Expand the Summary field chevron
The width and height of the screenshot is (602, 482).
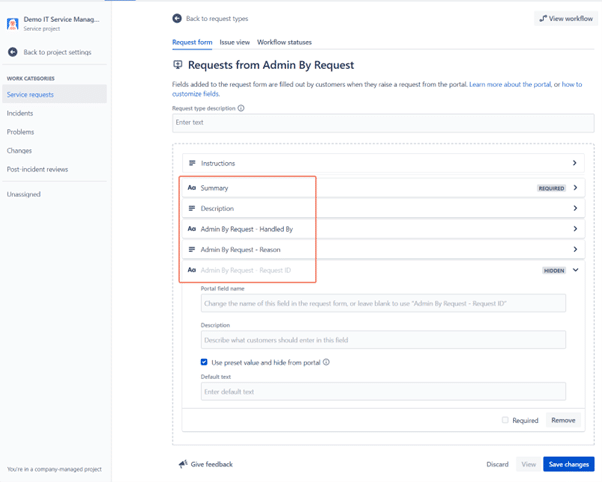[575, 188]
